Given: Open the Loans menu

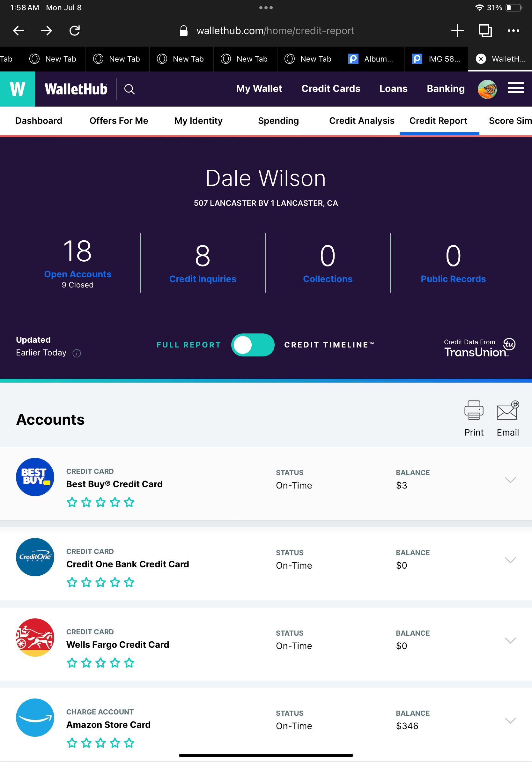Looking at the screenshot, I should point(393,89).
